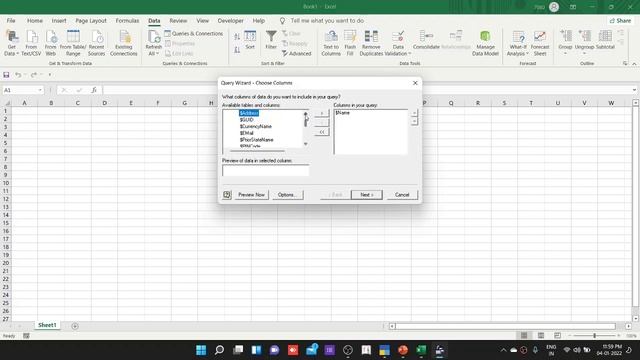
Task: Click From Table/Range icon
Action: click(73, 43)
